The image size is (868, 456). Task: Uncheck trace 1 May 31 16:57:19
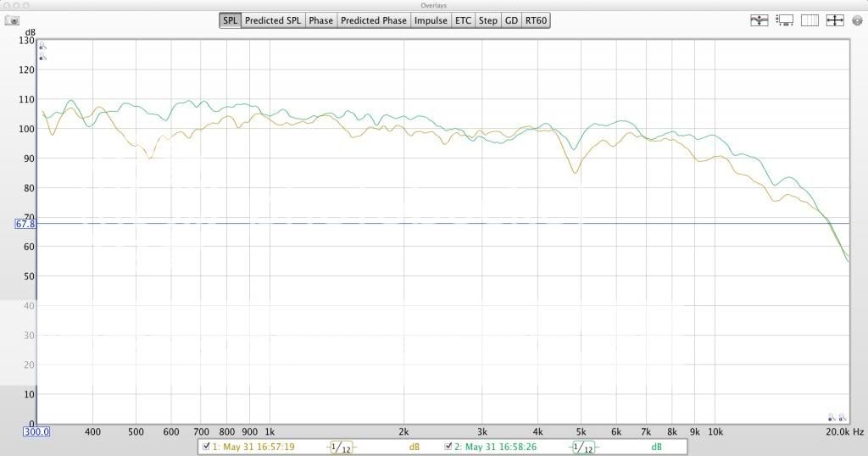tap(206, 446)
